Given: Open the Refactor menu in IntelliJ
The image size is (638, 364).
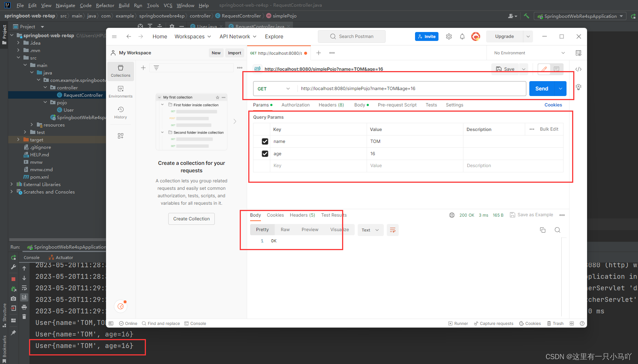Looking at the screenshot, I should point(105,5).
